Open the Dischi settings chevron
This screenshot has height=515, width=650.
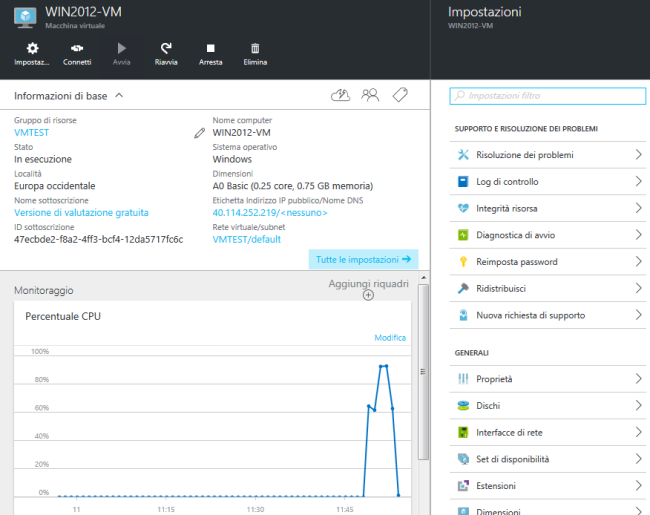[637, 406]
